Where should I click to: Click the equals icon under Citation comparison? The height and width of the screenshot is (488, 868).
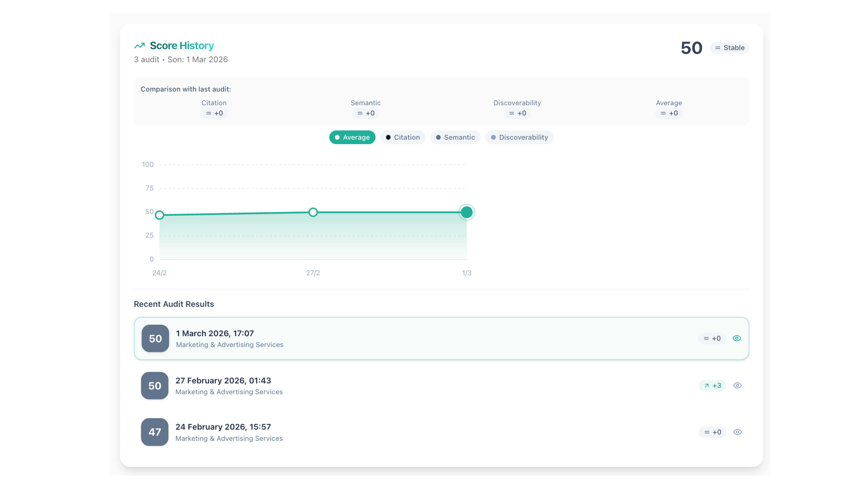point(208,113)
